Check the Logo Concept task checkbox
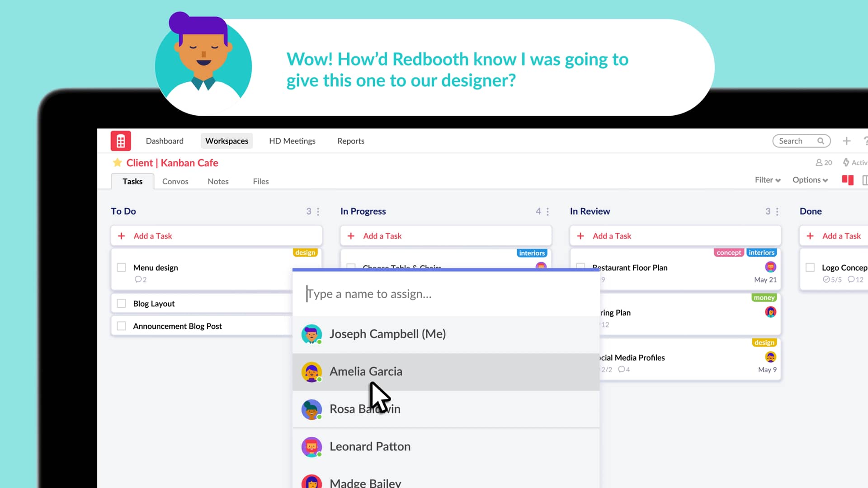Screen dimensions: 868x488 pos(810,267)
